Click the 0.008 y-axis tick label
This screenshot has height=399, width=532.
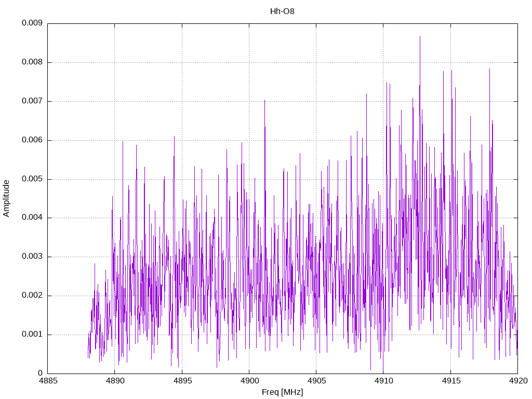32,62
